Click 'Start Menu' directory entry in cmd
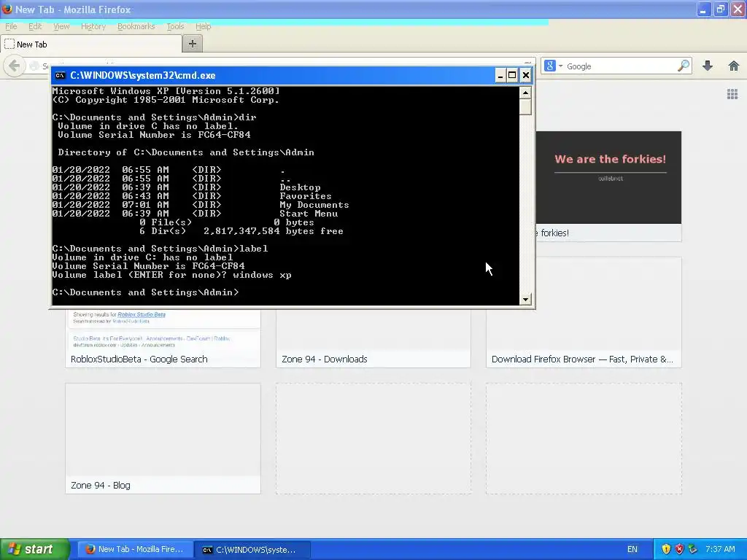Image resolution: width=747 pixels, height=560 pixels. [x=309, y=214]
